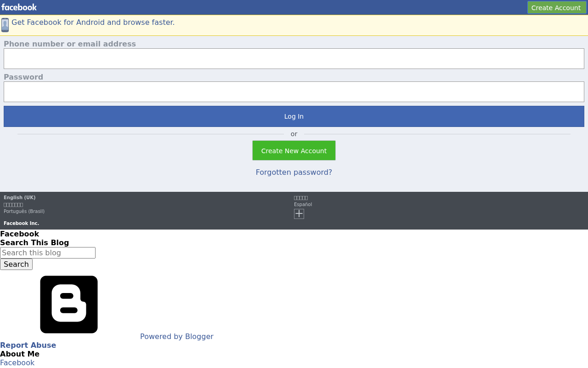The image size is (588, 368).
Task: Click the facebook logo in header
Action: (x=19, y=7)
